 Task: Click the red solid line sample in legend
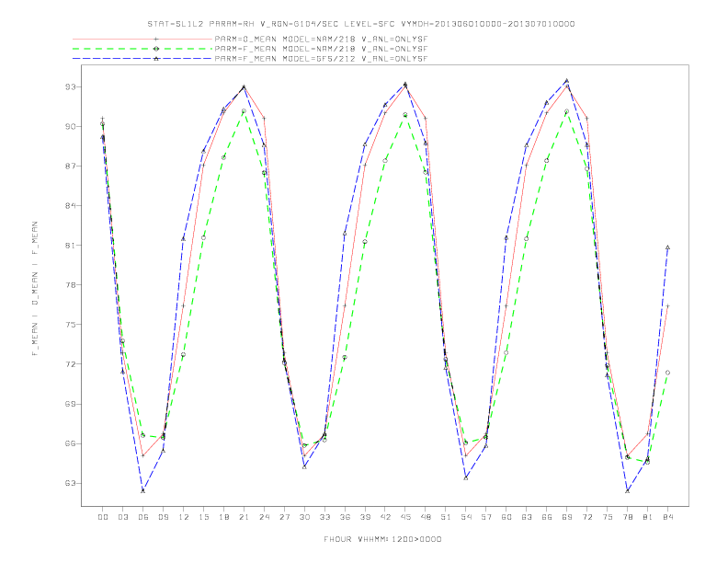pyautogui.click(x=142, y=39)
